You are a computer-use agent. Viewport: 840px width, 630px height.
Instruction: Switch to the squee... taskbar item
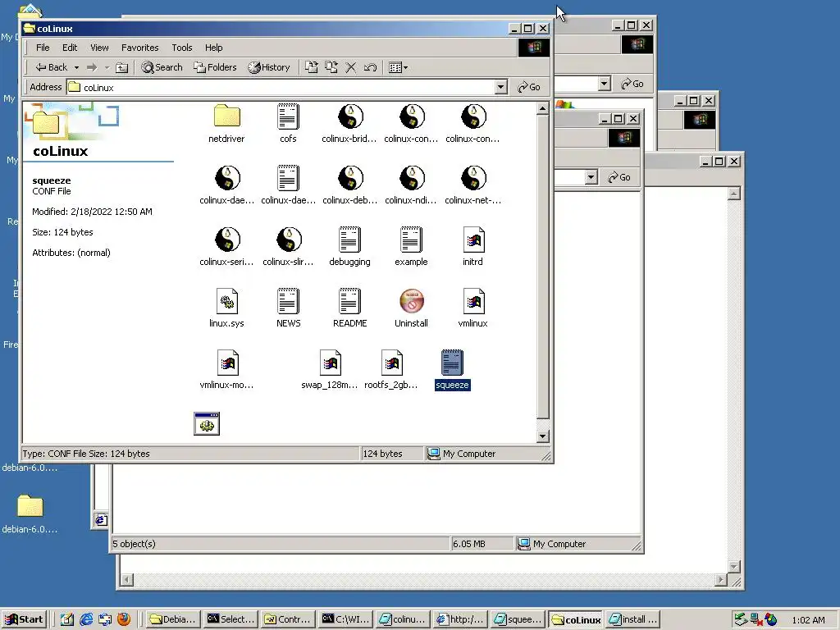pos(518,619)
